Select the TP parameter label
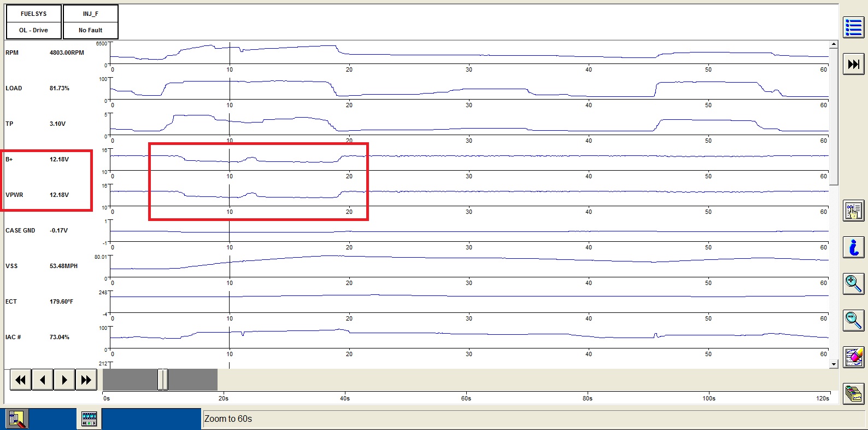Screen dimensions: 868x430 tap(9, 124)
